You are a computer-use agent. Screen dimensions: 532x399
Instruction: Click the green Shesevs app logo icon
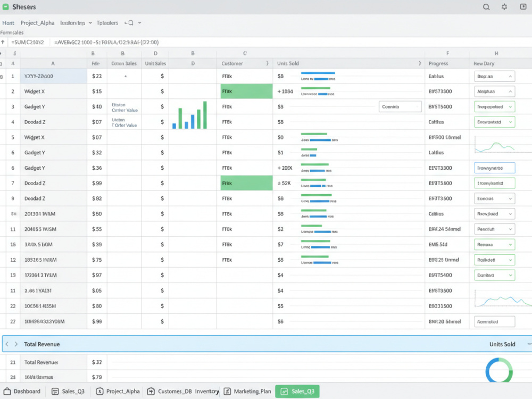(6, 7)
